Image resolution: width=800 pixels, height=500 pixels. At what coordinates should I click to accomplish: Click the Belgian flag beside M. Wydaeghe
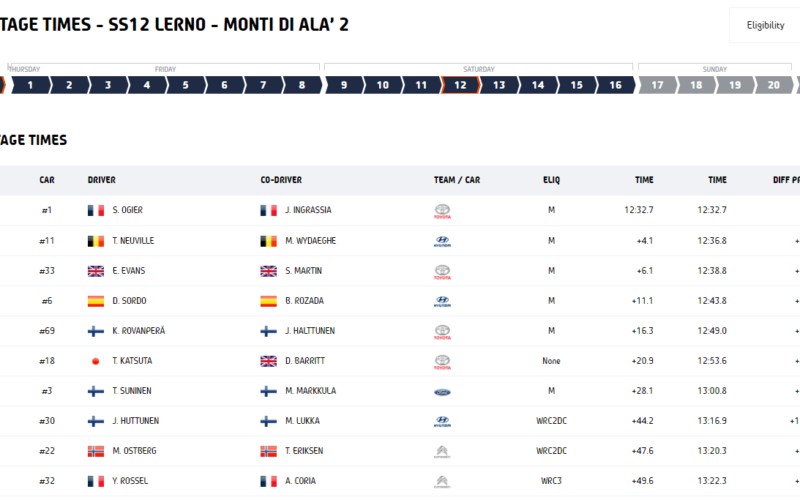coord(268,241)
